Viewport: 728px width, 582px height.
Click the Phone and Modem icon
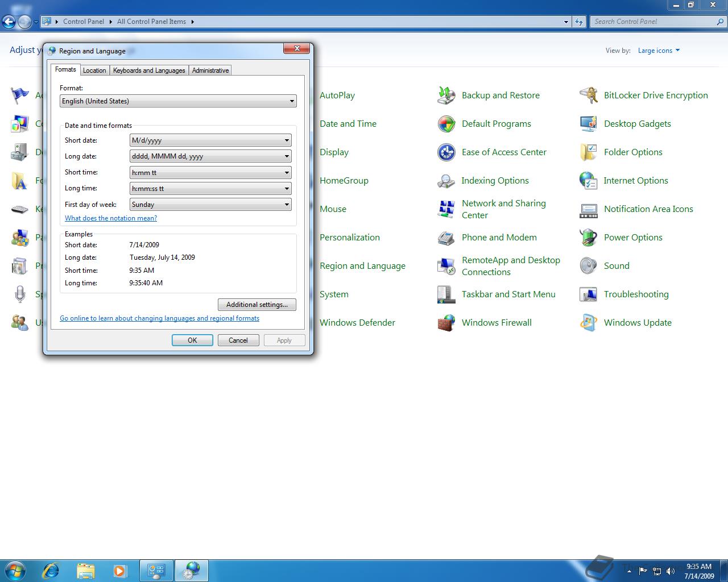[x=446, y=238]
